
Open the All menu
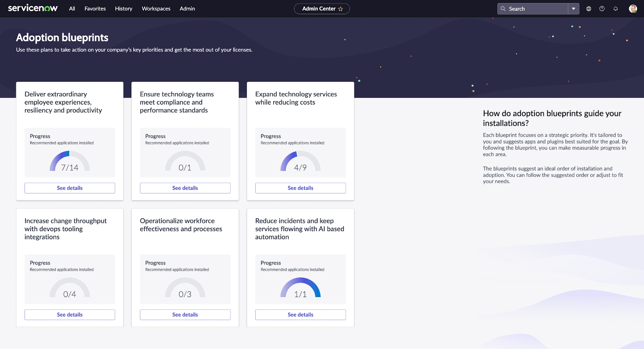tap(72, 9)
